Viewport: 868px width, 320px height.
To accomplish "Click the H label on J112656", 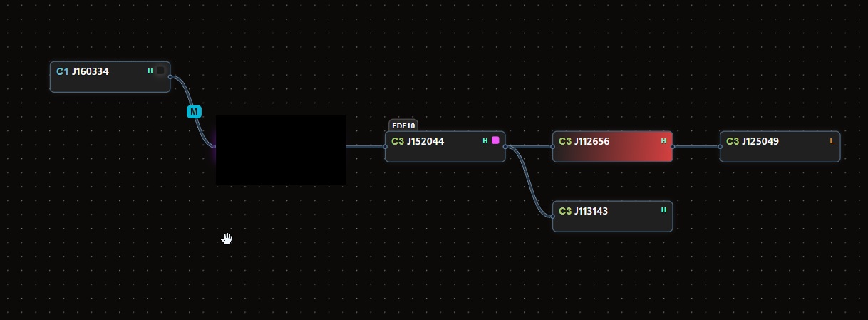I will point(663,141).
